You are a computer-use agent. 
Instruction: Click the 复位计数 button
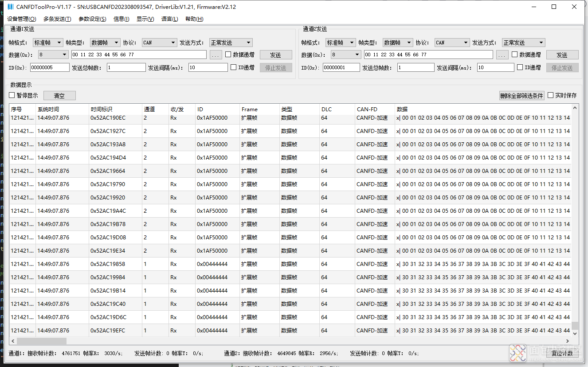pos(562,353)
